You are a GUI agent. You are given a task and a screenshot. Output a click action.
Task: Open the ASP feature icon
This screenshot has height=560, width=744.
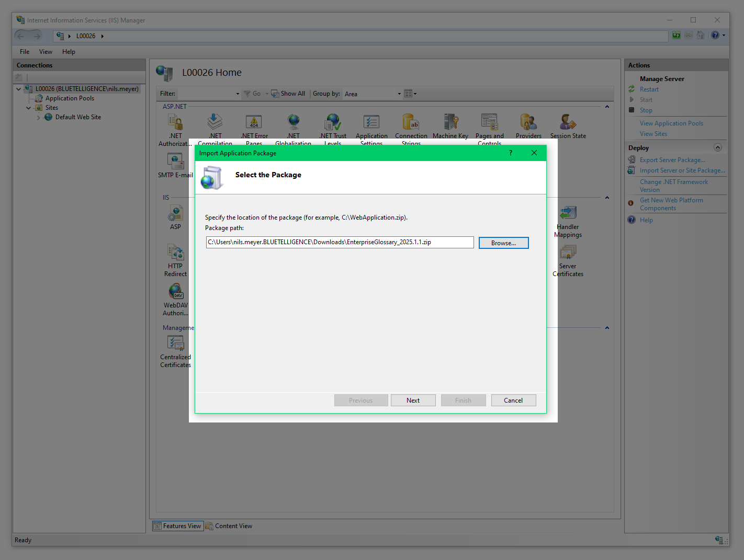(175, 218)
